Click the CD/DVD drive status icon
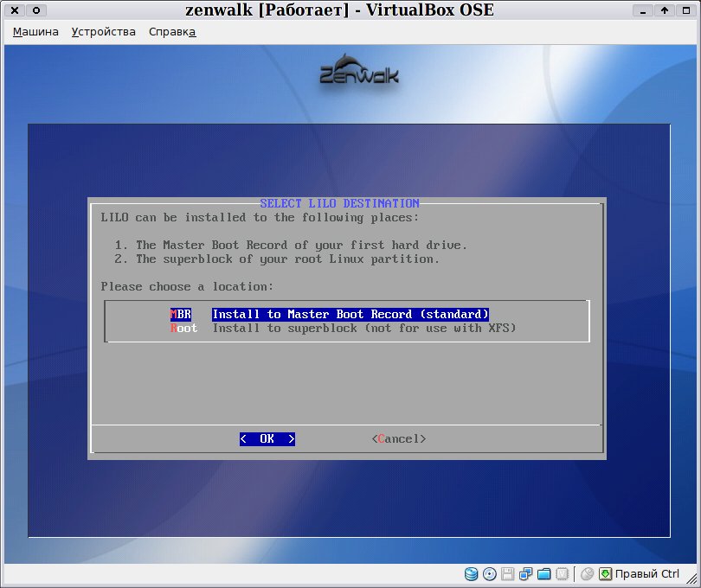 click(490, 573)
